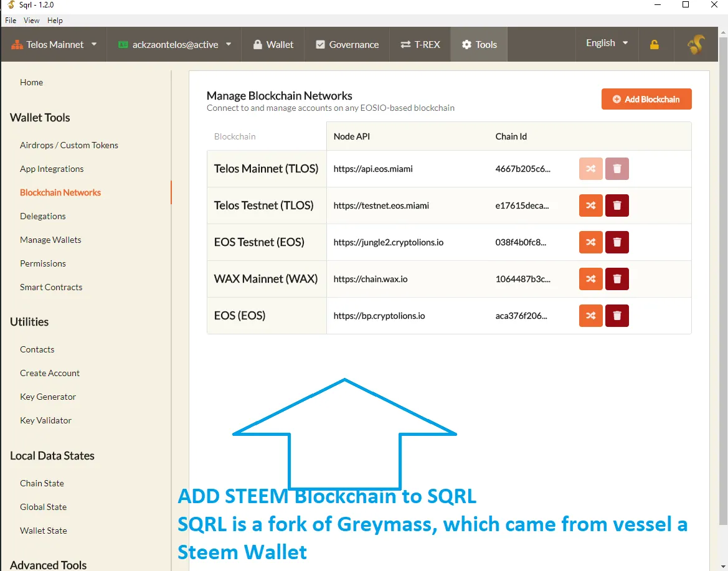Image resolution: width=728 pixels, height=571 pixels.
Task: Switch to the T-REX tab
Action: click(420, 45)
